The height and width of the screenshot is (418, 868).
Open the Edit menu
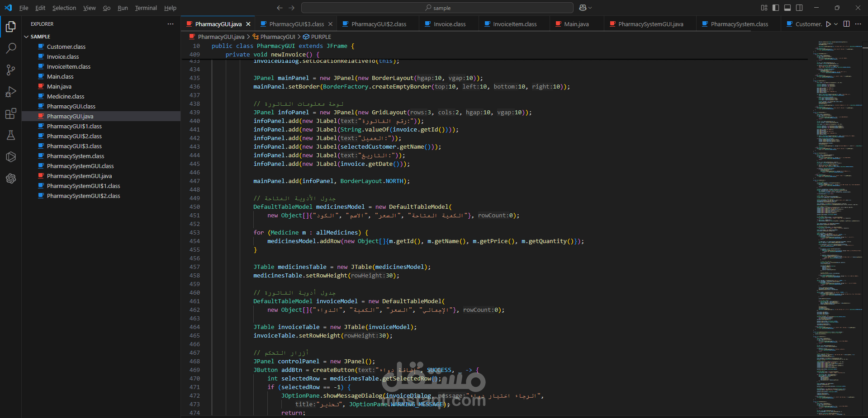(40, 8)
